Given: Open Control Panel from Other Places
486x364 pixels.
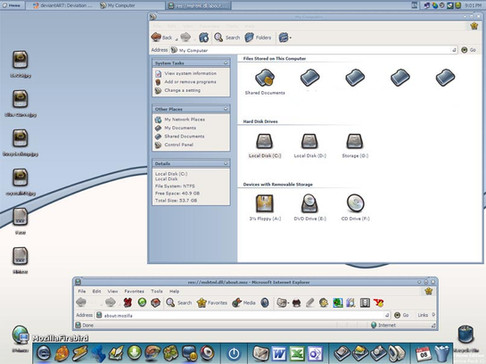Looking at the screenshot, I should pyautogui.click(x=179, y=145).
